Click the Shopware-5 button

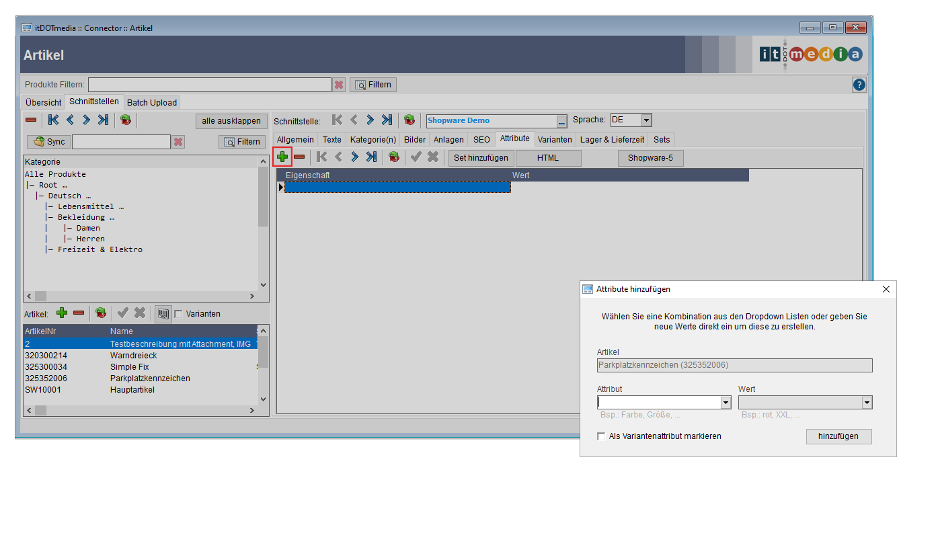coord(650,158)
